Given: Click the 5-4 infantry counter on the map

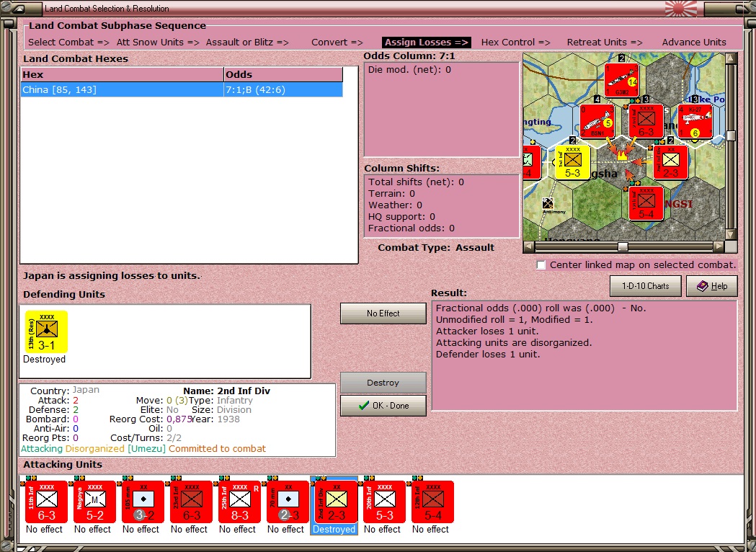Looking at the screenshot, I should coord(646,204).
